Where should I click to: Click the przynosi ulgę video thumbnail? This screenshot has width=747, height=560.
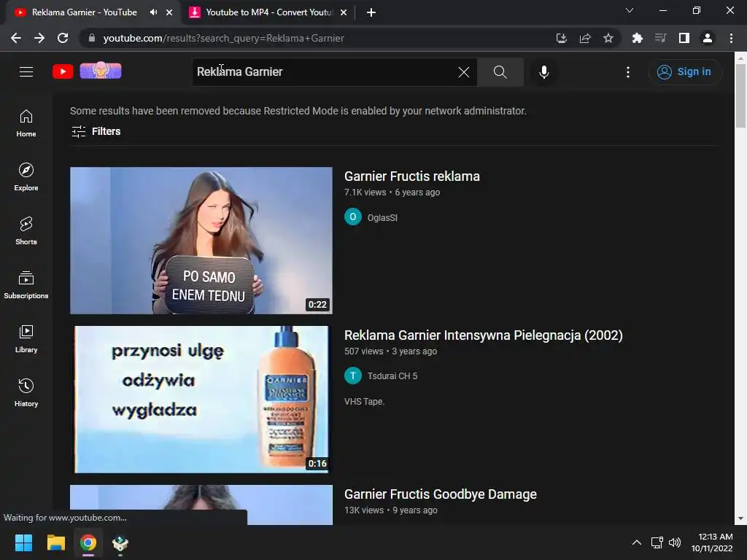click(x=201, y=400)
